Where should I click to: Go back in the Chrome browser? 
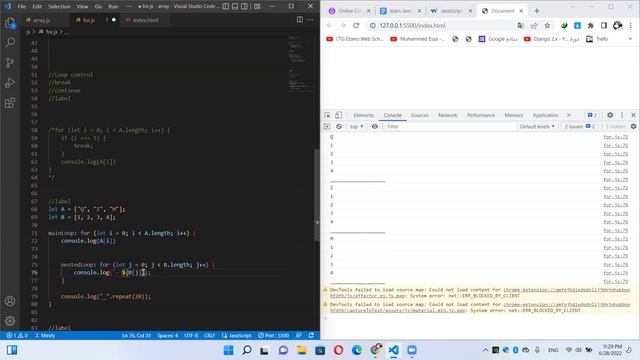pyautogui.click(x=329, y=25)
